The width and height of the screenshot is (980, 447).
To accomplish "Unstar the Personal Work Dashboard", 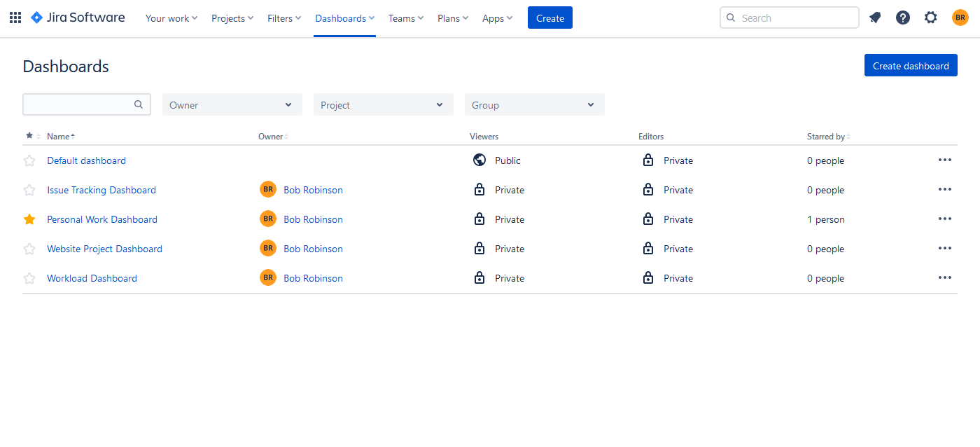I will [29, 219].
